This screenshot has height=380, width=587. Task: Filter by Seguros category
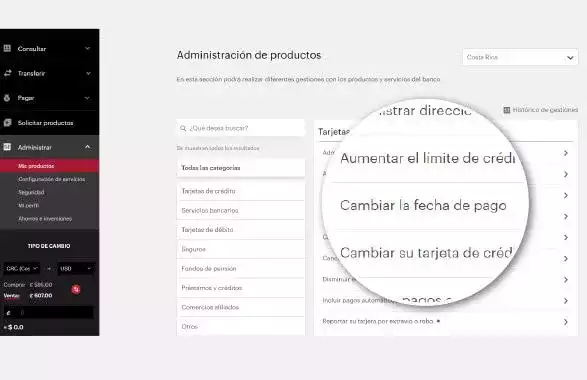[x=241, y=249]
